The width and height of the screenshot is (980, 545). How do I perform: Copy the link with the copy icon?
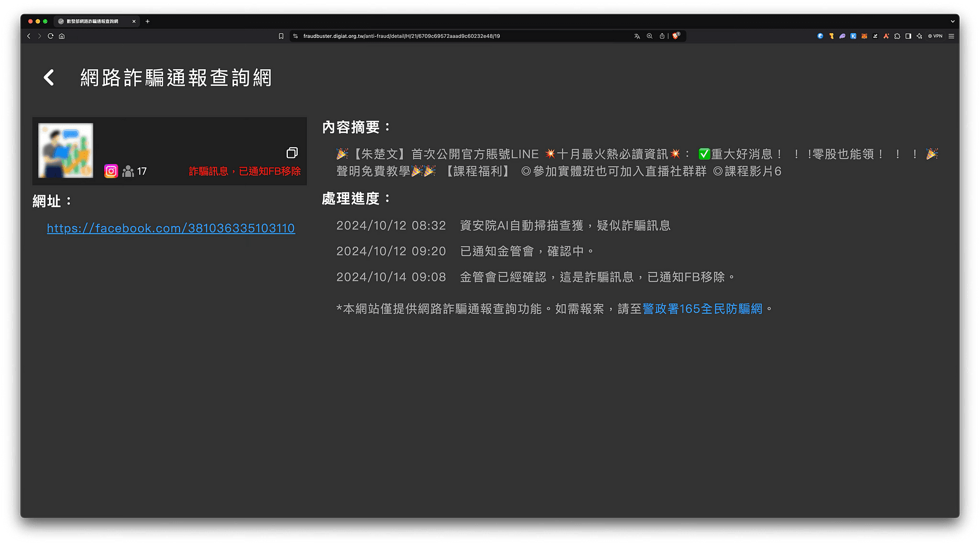pos(292,152)
